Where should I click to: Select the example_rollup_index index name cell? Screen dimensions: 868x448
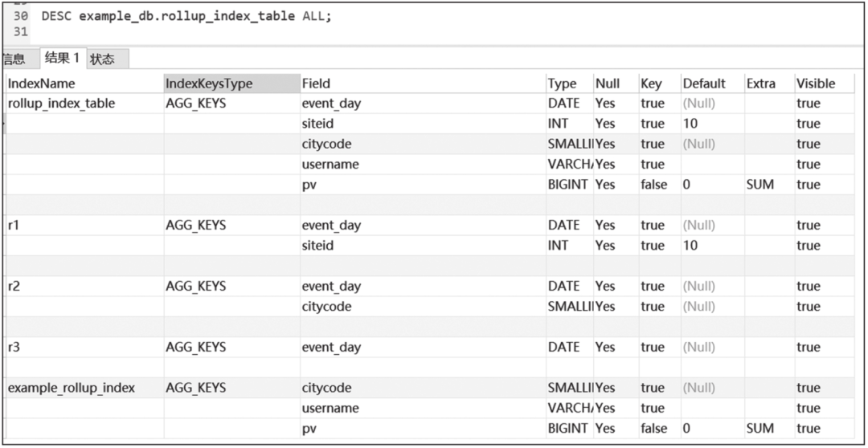coord(72,388)
